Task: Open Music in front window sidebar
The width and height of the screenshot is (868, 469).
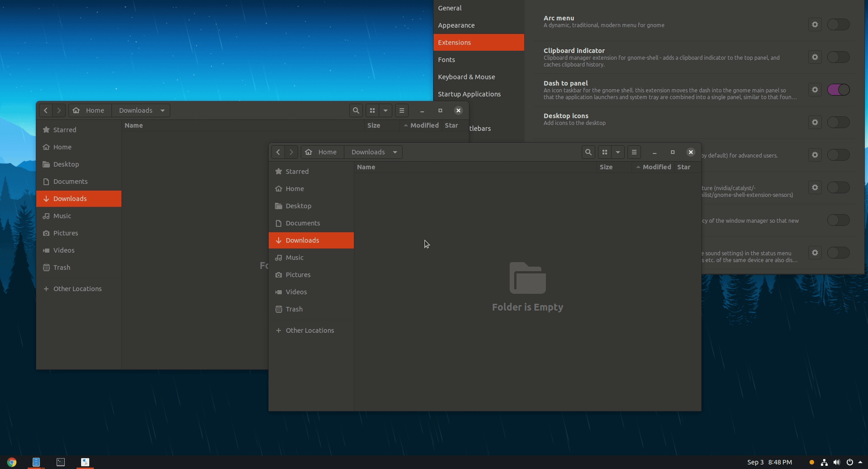Action: [x=311, y=258]
